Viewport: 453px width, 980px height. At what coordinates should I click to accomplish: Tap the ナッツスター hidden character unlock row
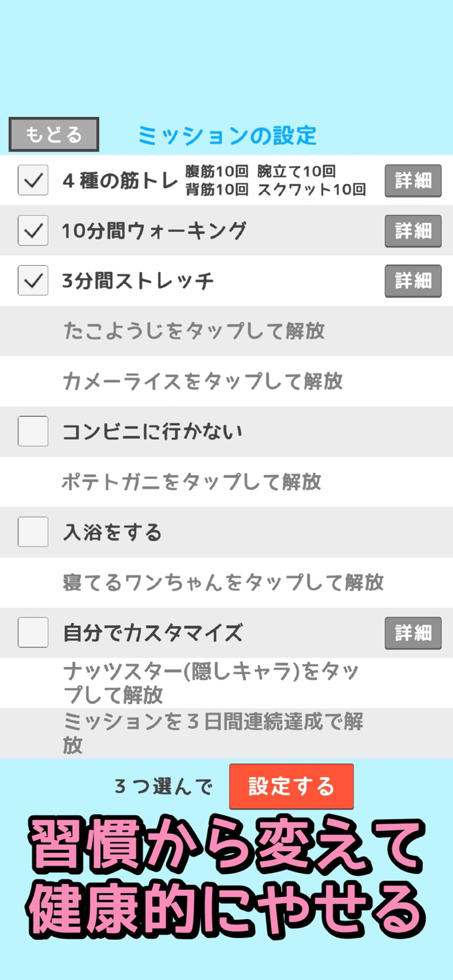pos(226,683)
